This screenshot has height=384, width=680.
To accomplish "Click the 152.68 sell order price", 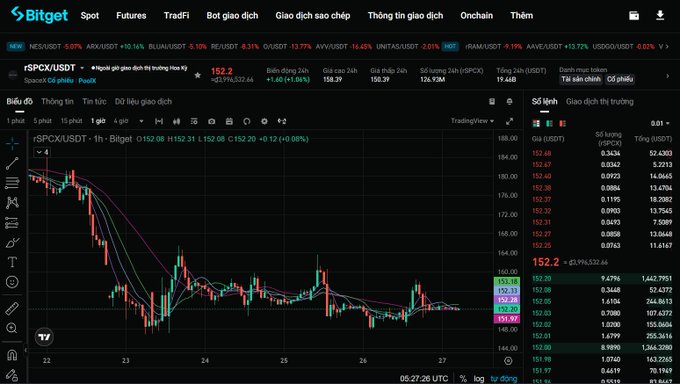I will click(542, 153).
